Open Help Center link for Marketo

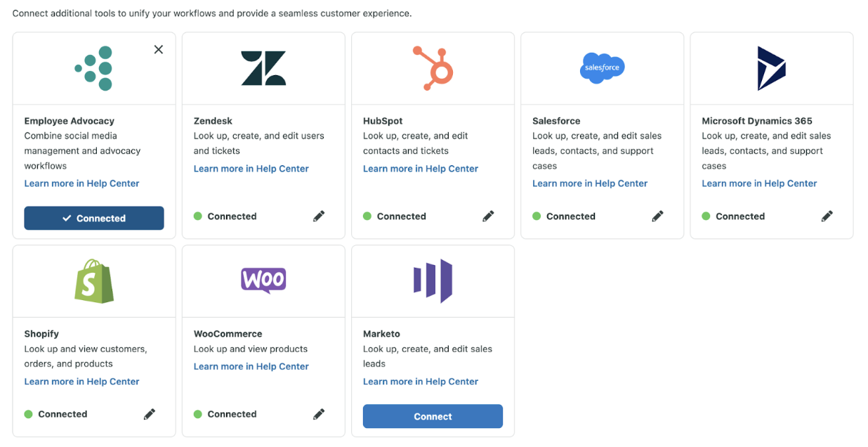[x=421, y=382]
